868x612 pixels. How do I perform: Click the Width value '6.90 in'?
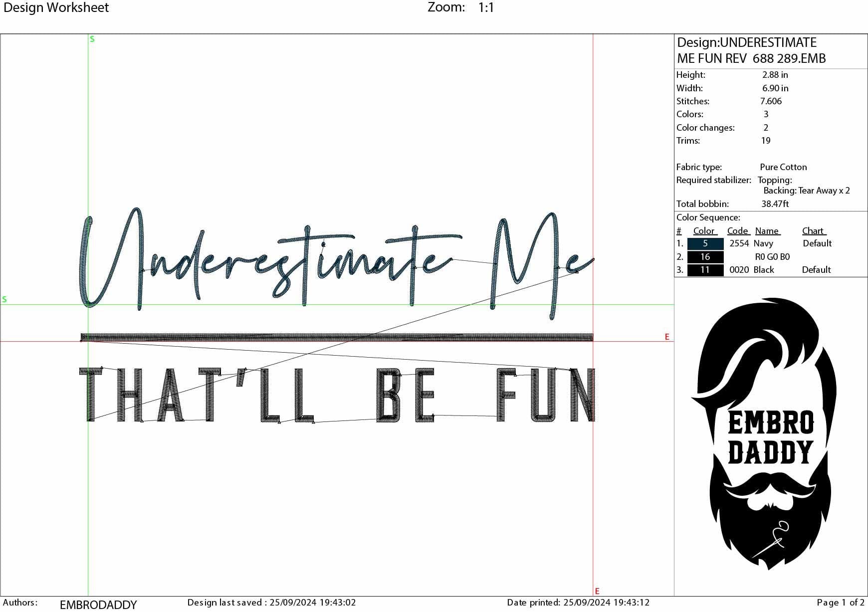(x=775, y=88)
